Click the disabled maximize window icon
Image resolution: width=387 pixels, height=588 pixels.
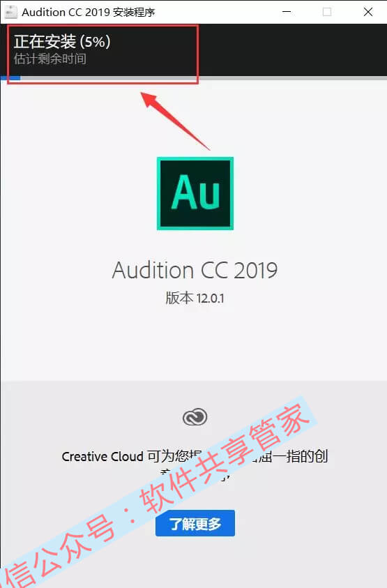[x=327, y=12]
